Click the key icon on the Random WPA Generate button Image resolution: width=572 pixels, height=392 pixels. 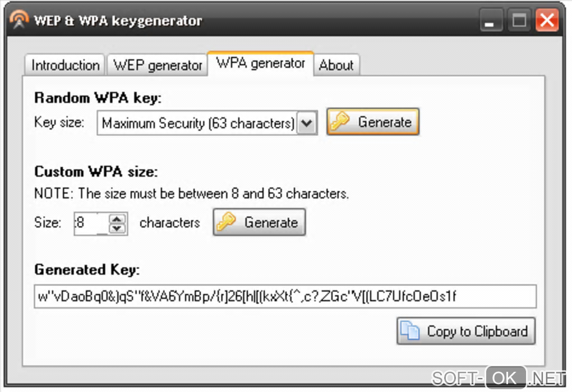(340, 122)
